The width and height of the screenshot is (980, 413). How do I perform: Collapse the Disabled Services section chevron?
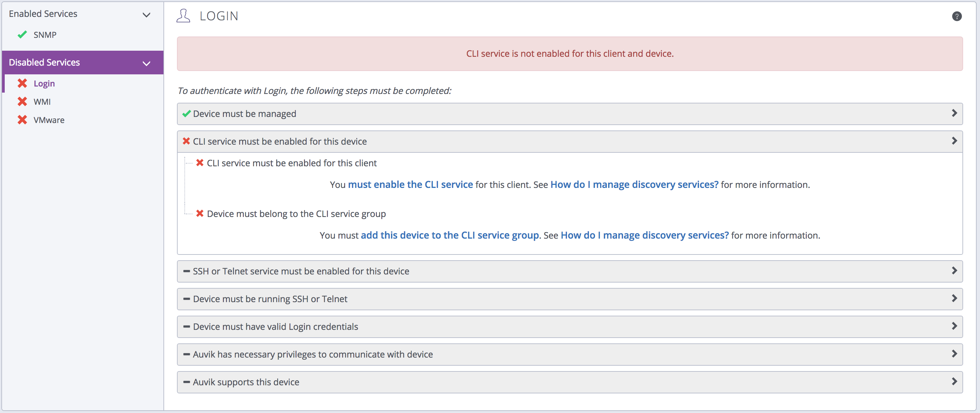tap(146, 63)
